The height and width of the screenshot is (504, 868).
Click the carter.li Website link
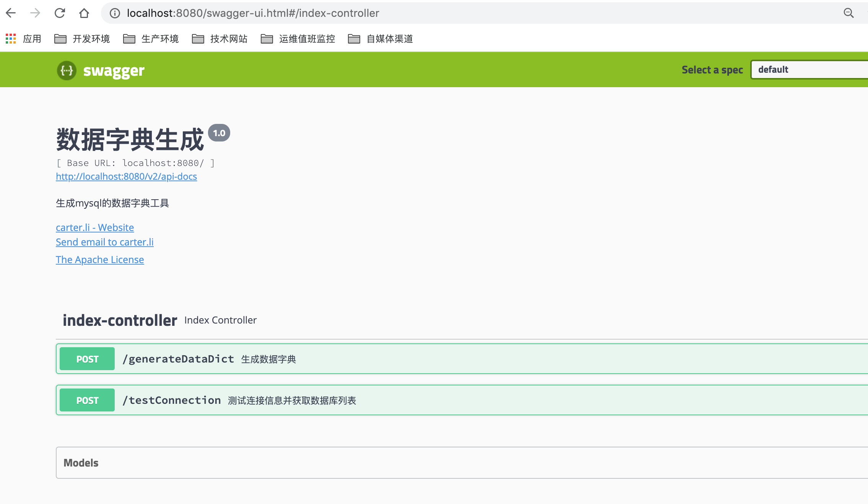pyautogui.click(x=94, y=228)
